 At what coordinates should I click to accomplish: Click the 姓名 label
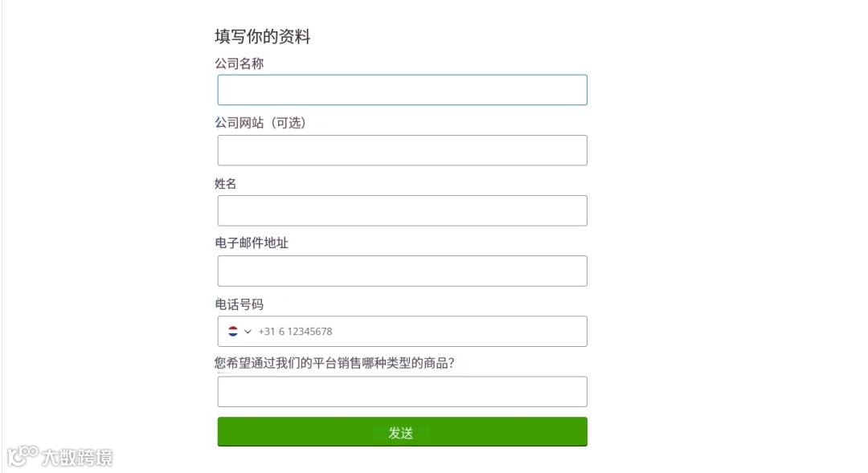coord(226,184)
